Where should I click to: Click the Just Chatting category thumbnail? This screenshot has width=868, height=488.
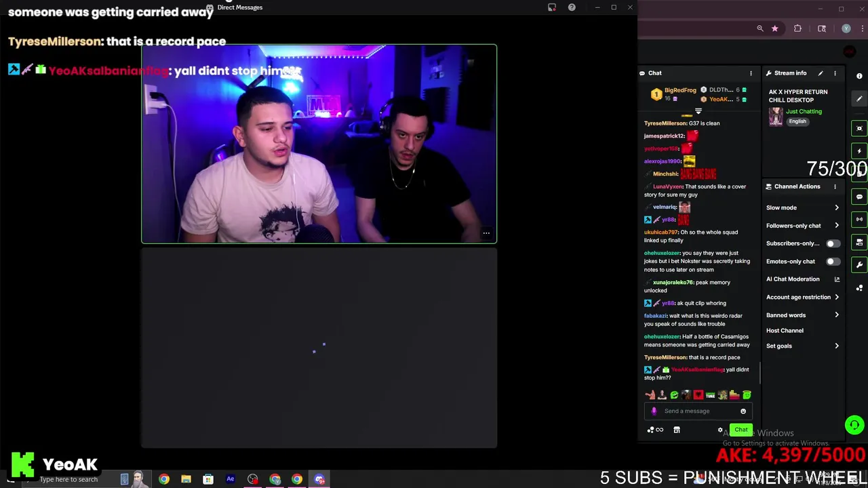pos(776,116)
